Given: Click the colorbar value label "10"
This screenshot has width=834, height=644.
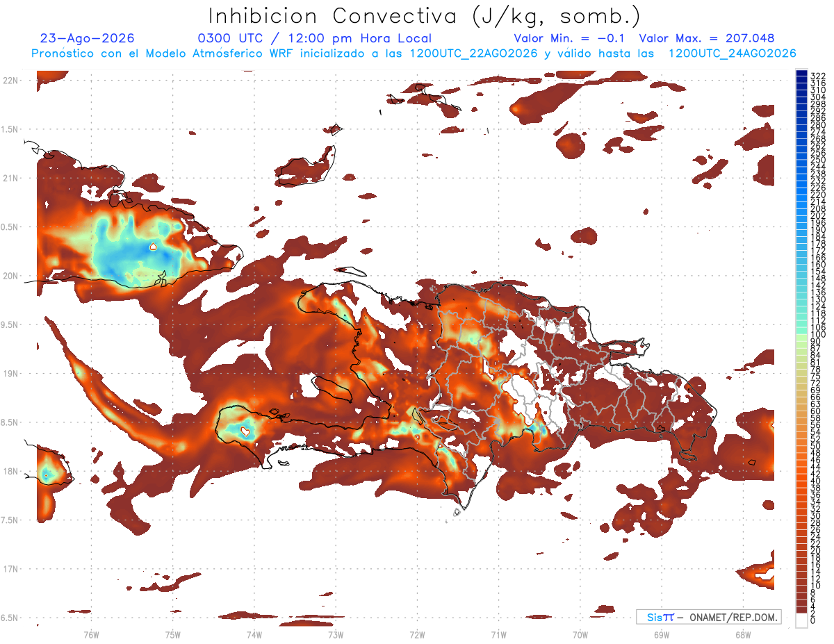Looking at the screenshot, I should tap(815, 586).
